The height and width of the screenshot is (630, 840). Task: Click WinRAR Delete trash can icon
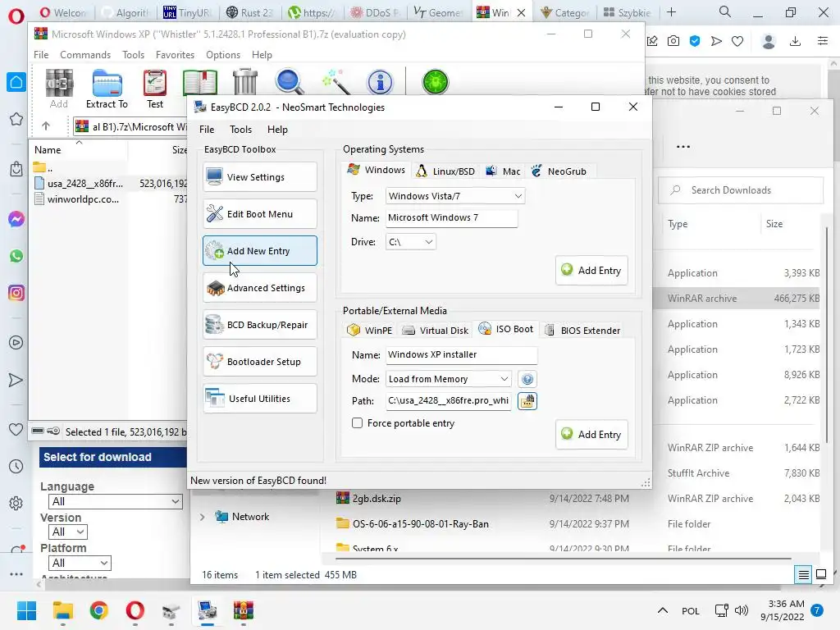245,83
